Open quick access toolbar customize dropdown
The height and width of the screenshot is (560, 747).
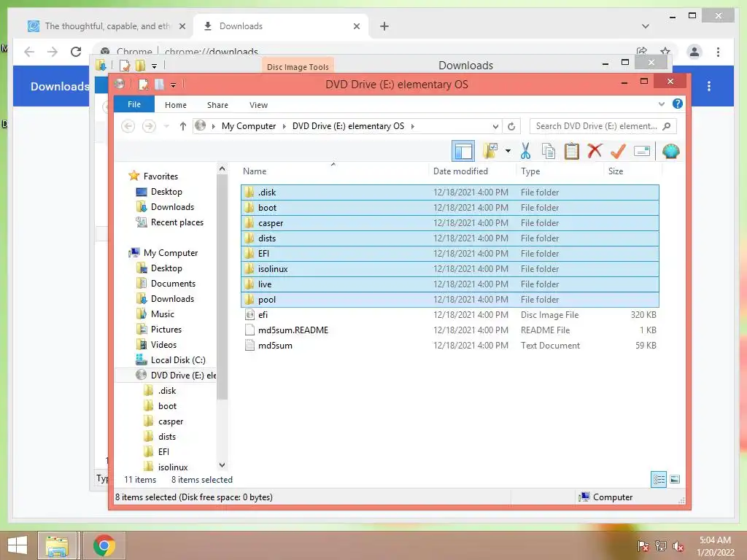click(x=173, y=85)
